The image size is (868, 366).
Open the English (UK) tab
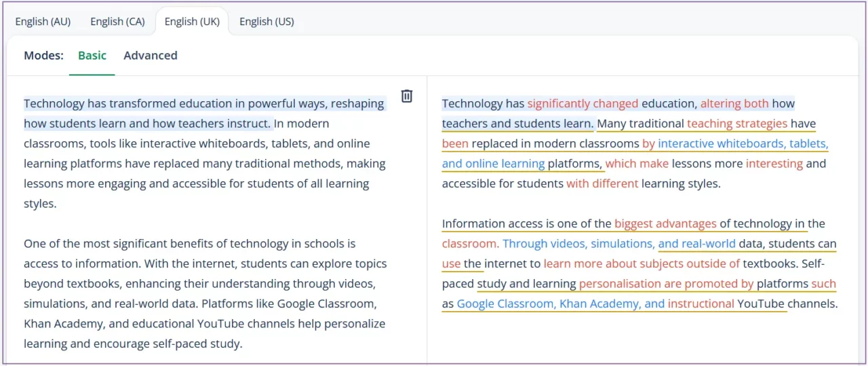point(192,21)
